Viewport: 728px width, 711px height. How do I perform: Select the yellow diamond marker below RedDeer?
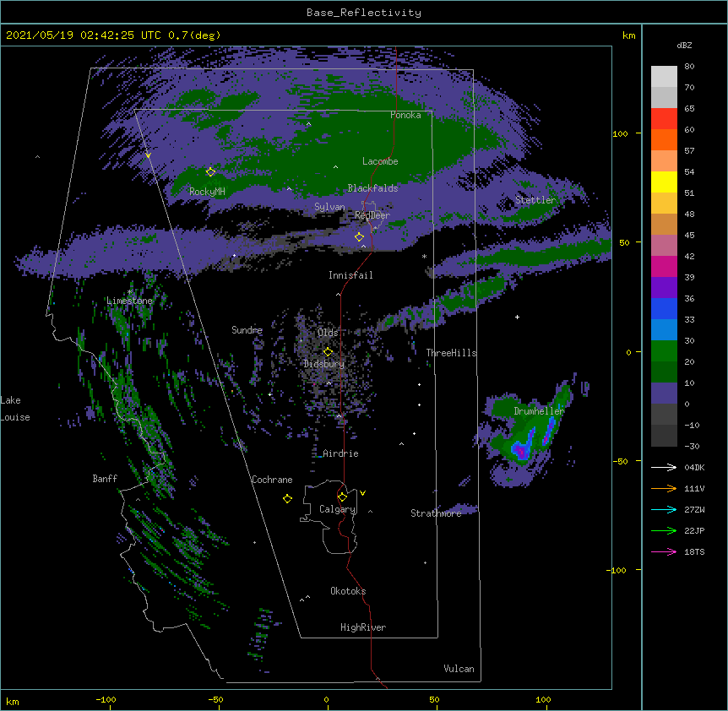pos(359,236)
